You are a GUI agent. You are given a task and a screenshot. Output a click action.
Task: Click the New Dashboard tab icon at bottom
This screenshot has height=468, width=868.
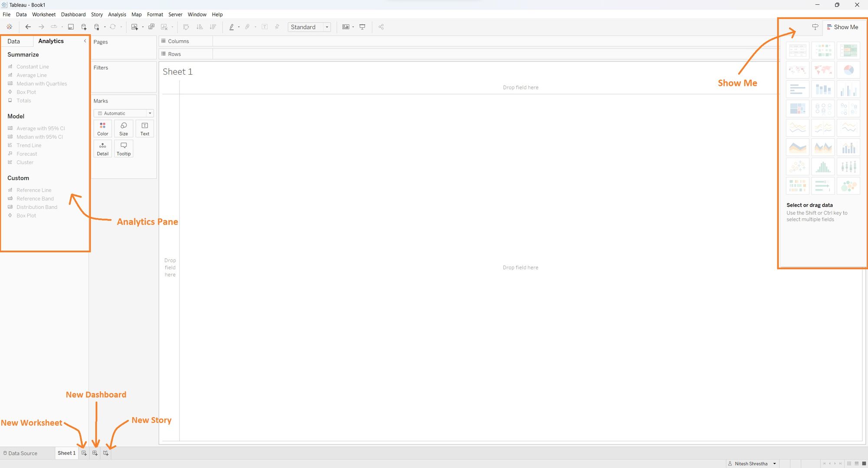click(95, 453)
